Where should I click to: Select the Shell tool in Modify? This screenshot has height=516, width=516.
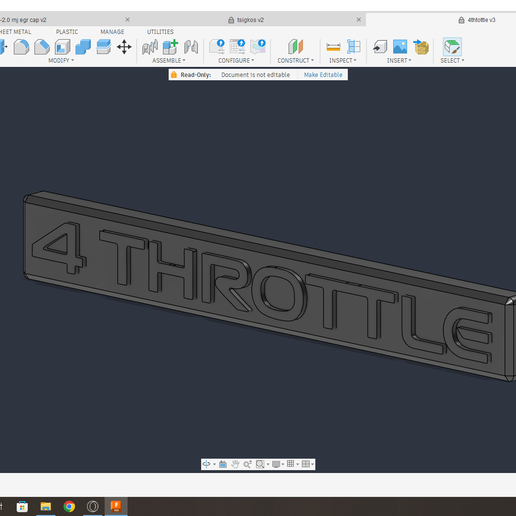(x=63, y=47)
